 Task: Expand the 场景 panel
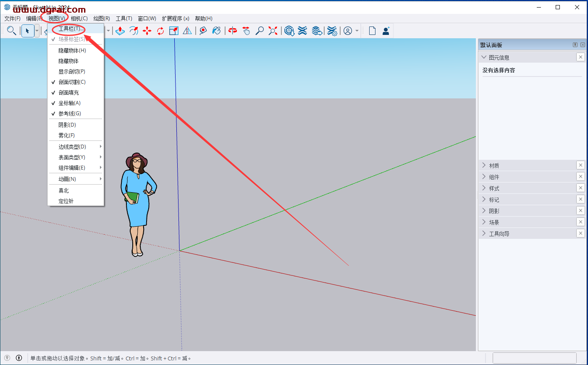484,222
